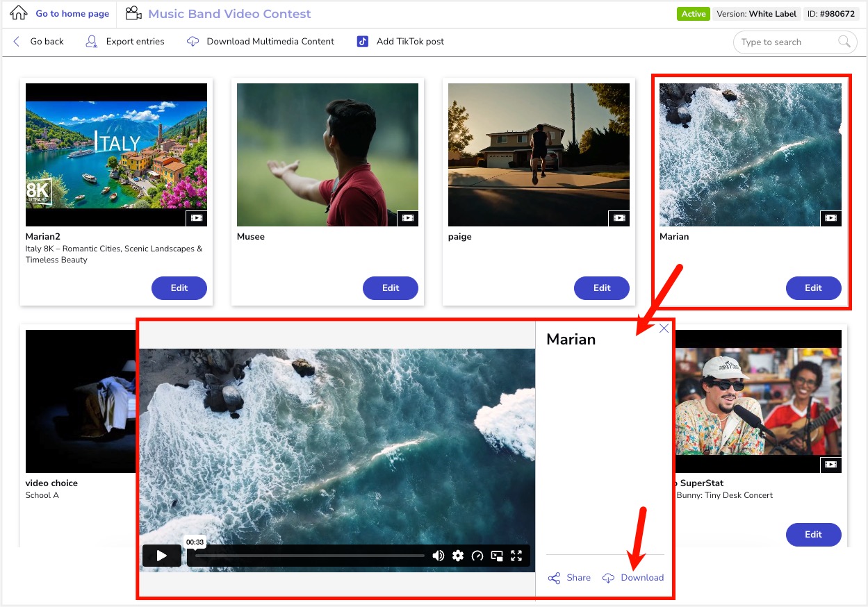The width and height of the screenshot is (868, 607).
Task: Switch video to fullscreen
Action: pos(516,556)
